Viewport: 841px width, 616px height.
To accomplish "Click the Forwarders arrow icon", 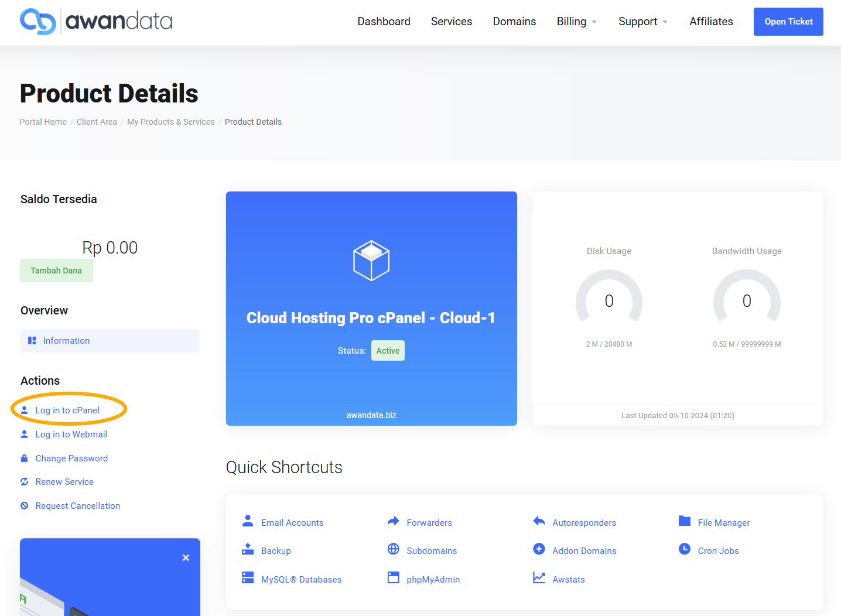I will tap(394, 521).
